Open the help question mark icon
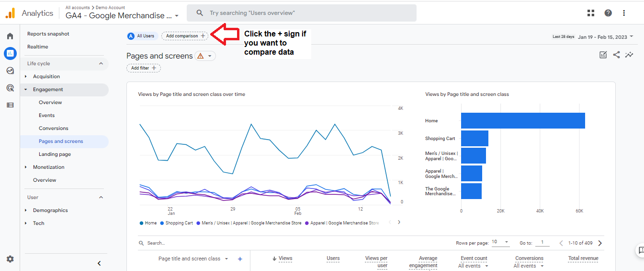This screenshot has width=644, height=271. [608, 13]
